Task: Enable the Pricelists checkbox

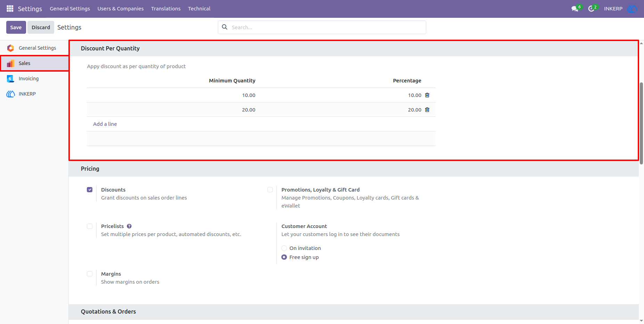Action: [90, 226]
